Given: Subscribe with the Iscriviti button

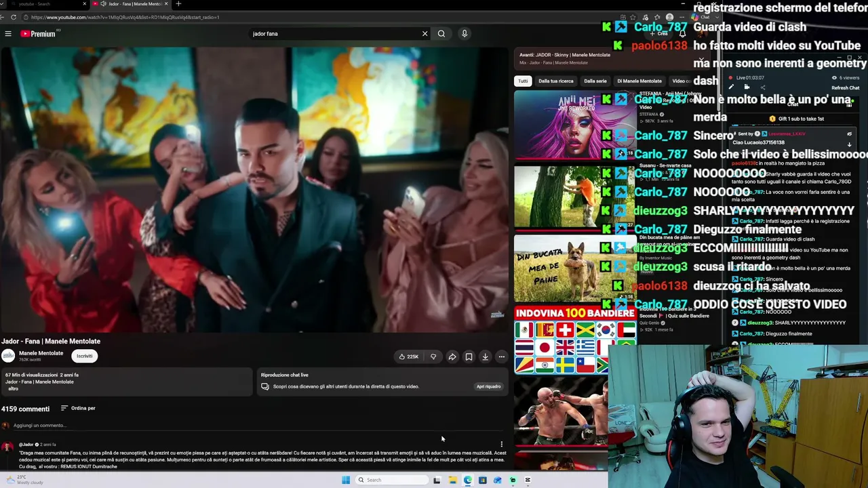Looking at the screenshot, I should point(85,356).
